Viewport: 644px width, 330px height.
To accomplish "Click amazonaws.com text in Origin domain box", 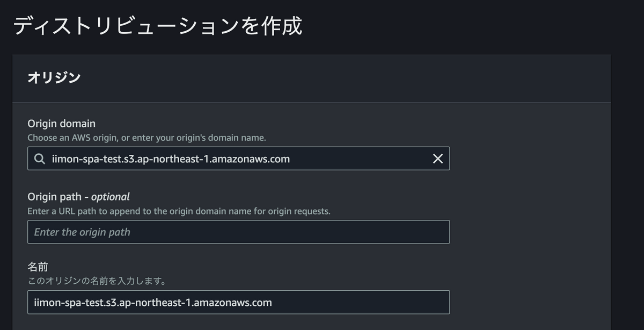I will tap(255, 159).
